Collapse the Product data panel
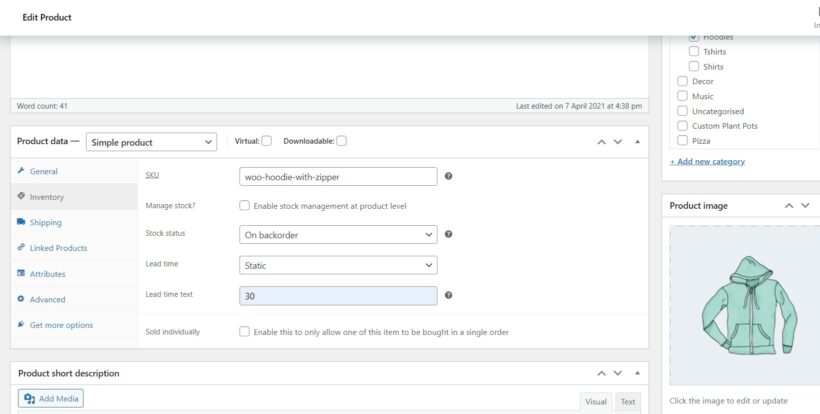Screen dimensions: 820x414 click(x=637, y=142)
